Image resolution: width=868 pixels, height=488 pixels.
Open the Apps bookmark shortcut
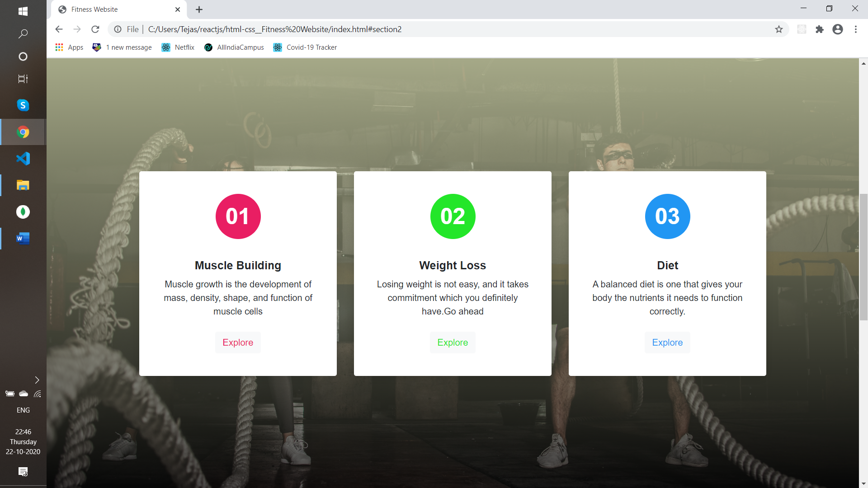pos(69,47)
